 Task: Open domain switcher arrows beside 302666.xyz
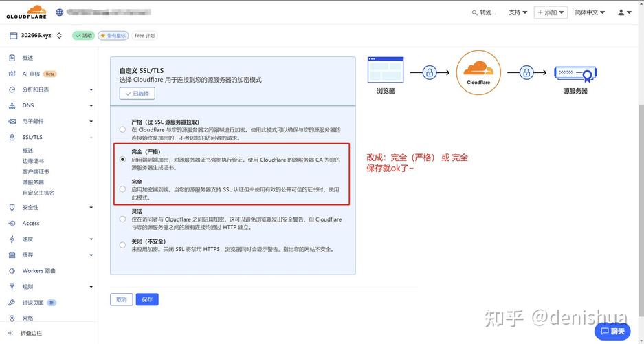59,35
